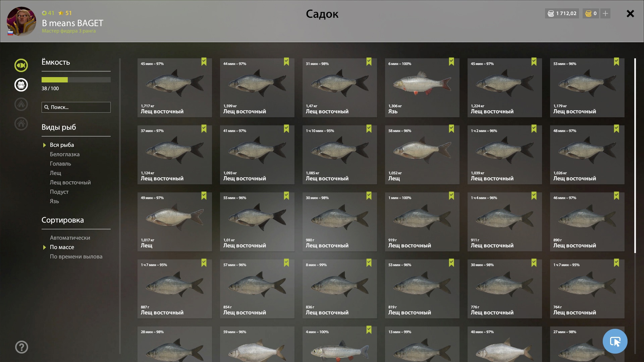Select the bucket container sidebar icon
The height and width of the screenshot is (362, 644).
pos(21,85)
